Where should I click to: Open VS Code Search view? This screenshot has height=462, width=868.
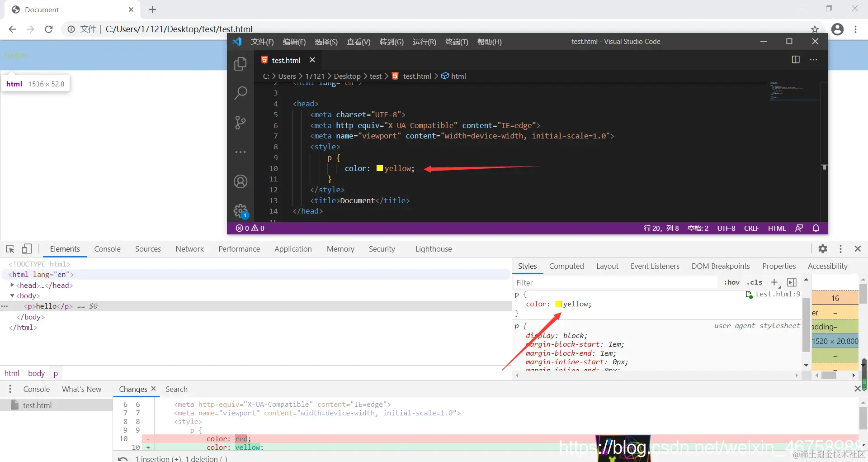tap(241, 93)
